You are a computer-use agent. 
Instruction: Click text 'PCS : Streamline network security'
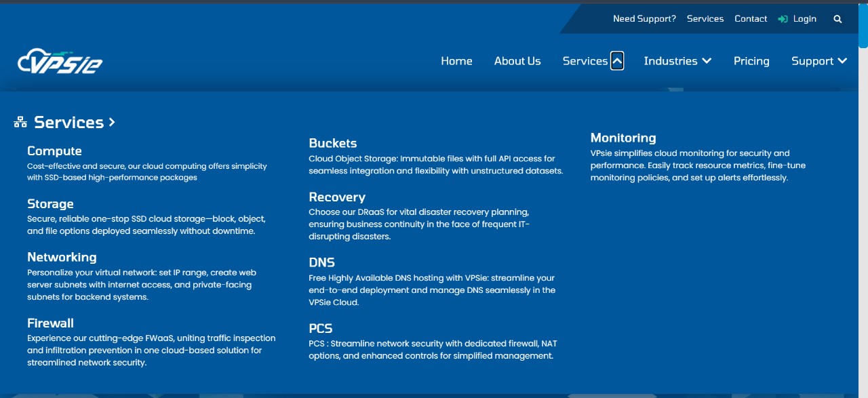tap(383, 344)
